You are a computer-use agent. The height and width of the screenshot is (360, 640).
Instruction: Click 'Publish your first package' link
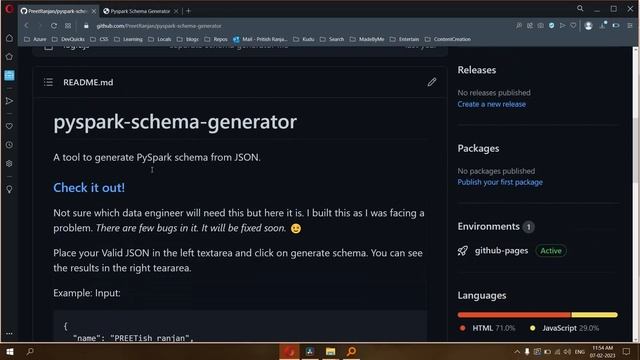(500, 182)
